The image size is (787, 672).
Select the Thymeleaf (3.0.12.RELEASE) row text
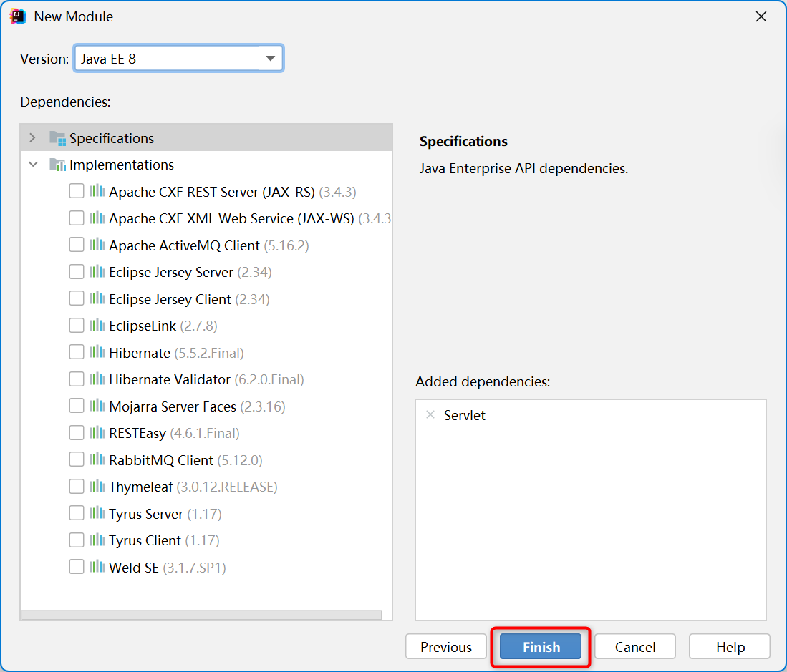tap(193, 487)
